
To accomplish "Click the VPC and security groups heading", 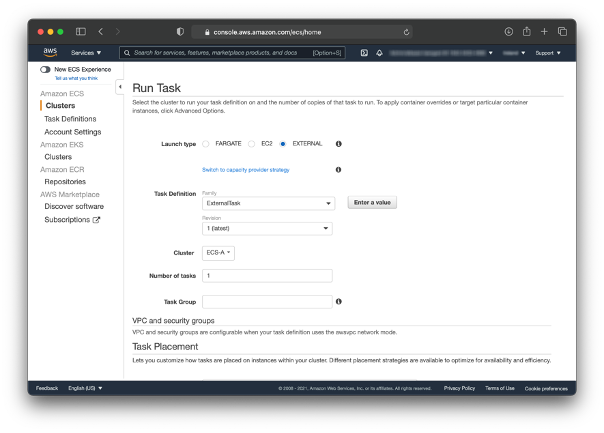I will (173, 321).
